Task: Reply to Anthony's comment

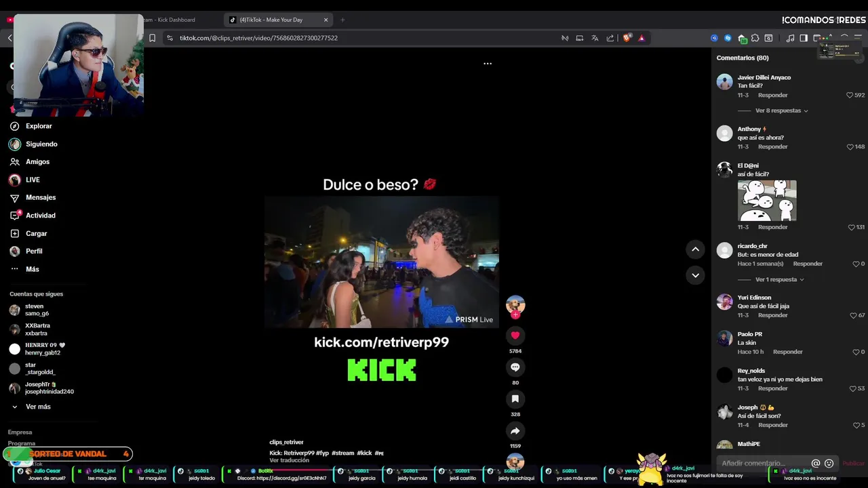Action: pos(772,147)
